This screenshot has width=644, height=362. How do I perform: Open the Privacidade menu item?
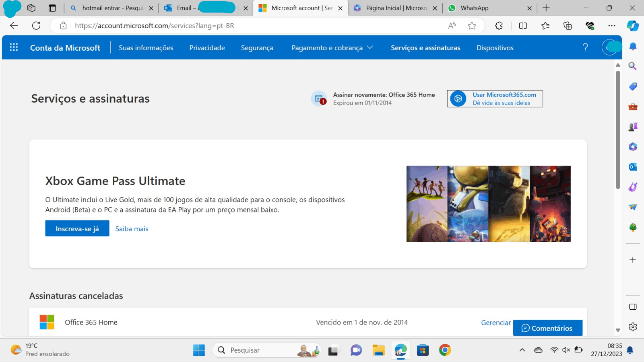pos(207,47)
